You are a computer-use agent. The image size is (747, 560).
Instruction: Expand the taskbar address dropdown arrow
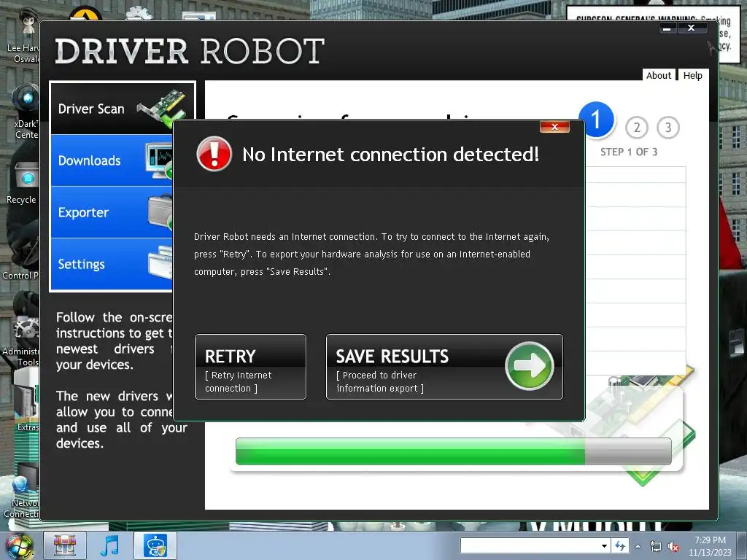click(x=604, y=545)
